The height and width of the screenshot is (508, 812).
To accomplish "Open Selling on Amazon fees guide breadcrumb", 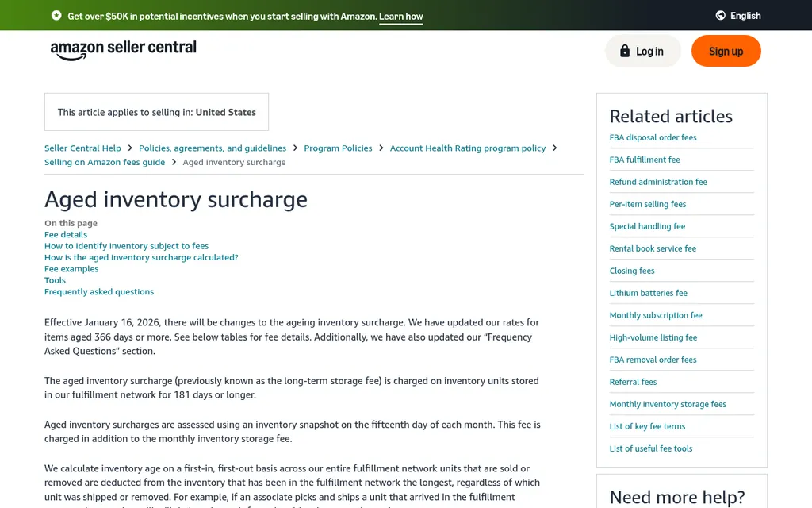I will coord(105,162).
